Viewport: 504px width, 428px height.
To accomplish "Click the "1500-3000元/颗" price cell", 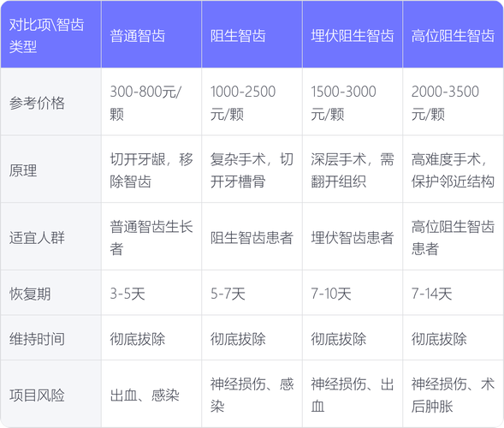I will coord(353,102).
